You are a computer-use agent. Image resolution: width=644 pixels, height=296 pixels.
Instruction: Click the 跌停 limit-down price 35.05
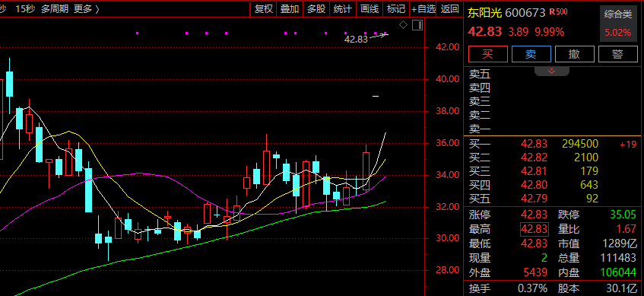pos(623,215)
